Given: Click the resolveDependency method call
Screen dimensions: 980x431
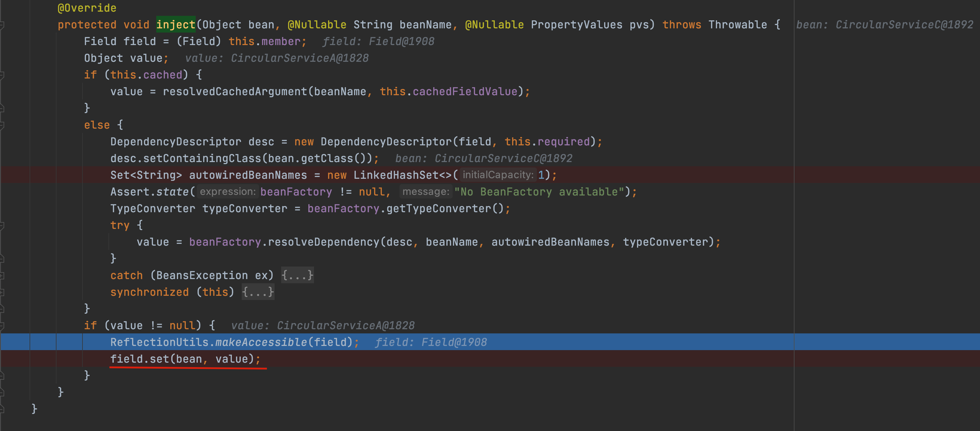Looking at the screenshot, I should pyautogui.click(x=323, y=242).
